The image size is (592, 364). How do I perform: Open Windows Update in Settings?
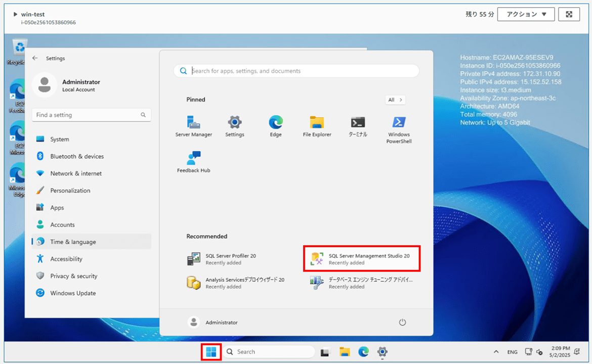(x=92, y=293)
